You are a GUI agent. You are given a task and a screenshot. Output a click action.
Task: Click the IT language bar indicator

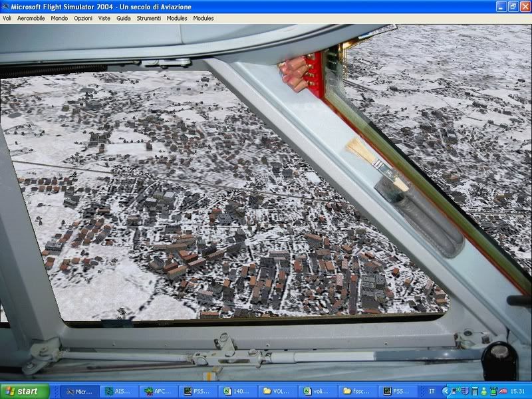pyautogui.click(x=432, y=391)
